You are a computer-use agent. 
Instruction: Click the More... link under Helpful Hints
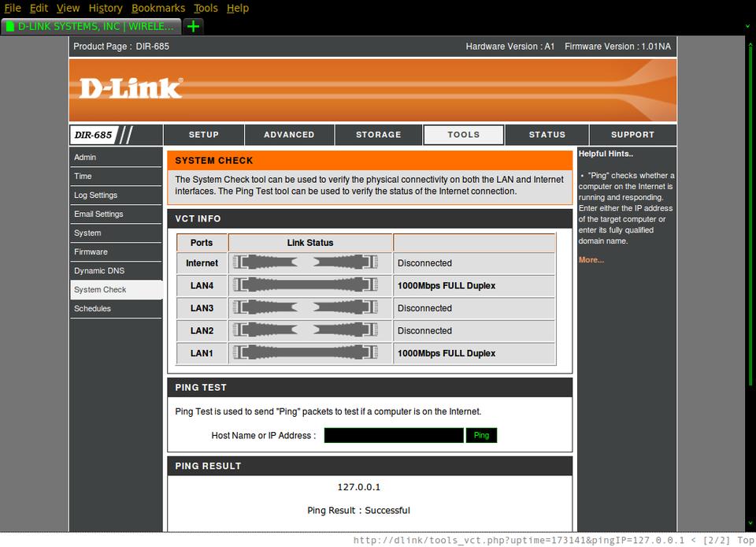coord(591,259)
